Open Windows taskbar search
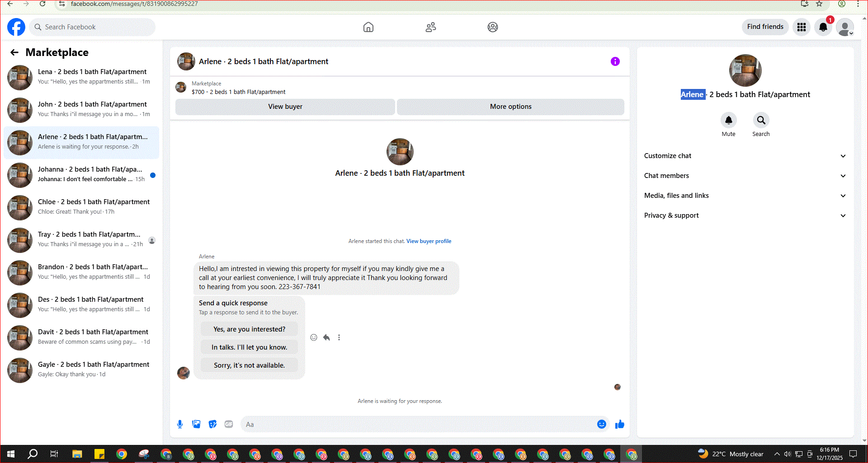The height and width of the screenshot is (463, 868). tap(33, 454)
